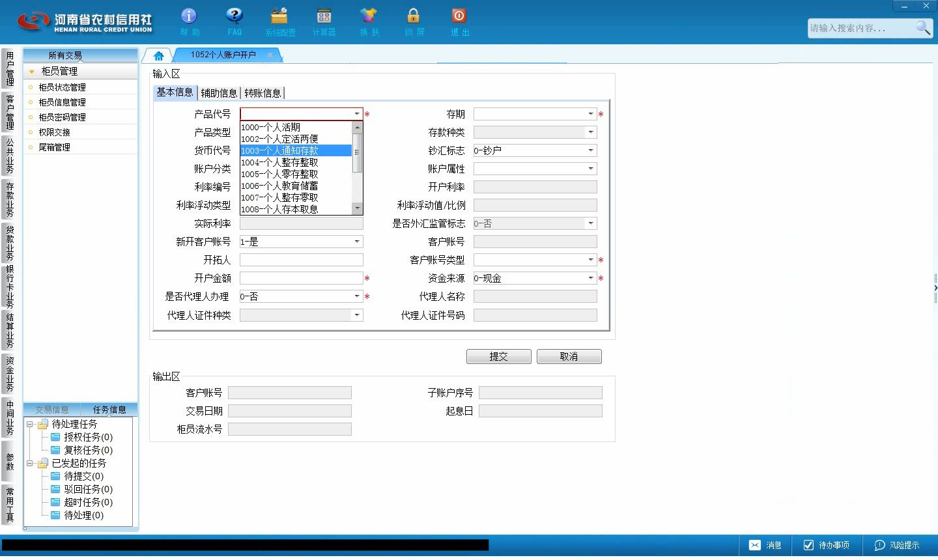Collapse the 柜员管理 menu group
Image resolution: width=938 pixels, height=560 pixels.
(32, 72)
